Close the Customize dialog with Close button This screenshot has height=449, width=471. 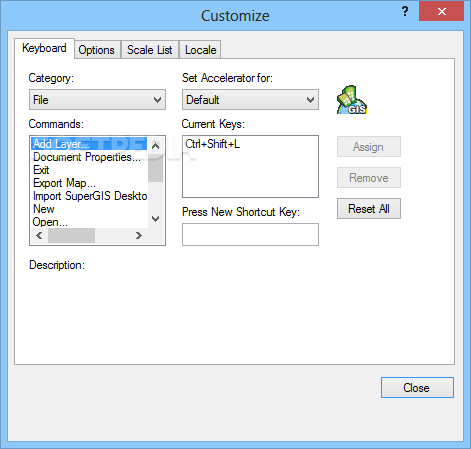(x=417, y=388)
